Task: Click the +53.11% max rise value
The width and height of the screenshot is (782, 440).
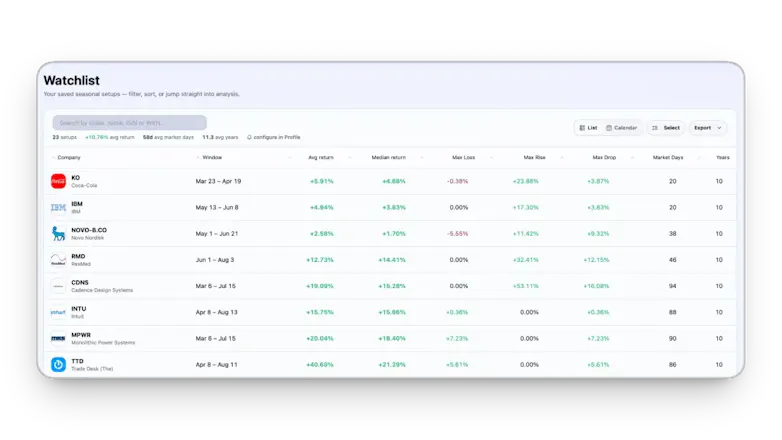Action: [x=526, y=286]
